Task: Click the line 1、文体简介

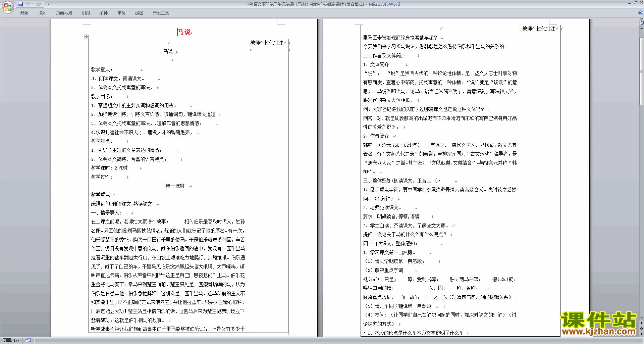Action: [376, 65]
